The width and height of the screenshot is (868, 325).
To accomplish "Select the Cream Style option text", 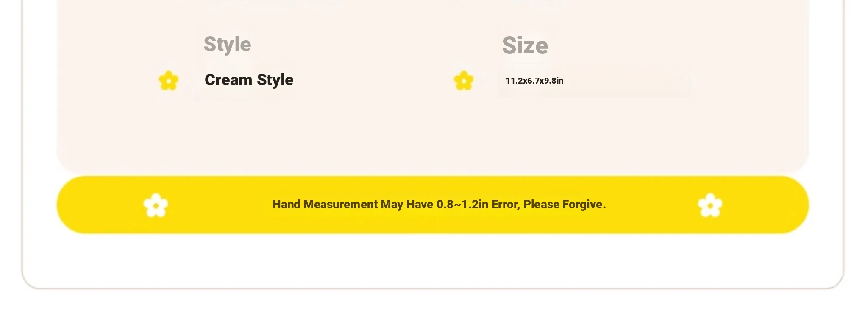I will click(249, 80).
